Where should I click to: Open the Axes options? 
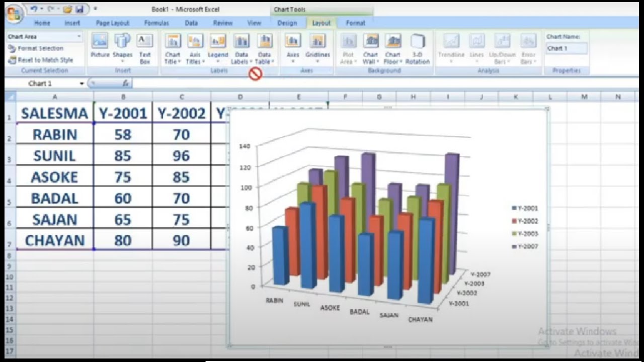[293, 49]
